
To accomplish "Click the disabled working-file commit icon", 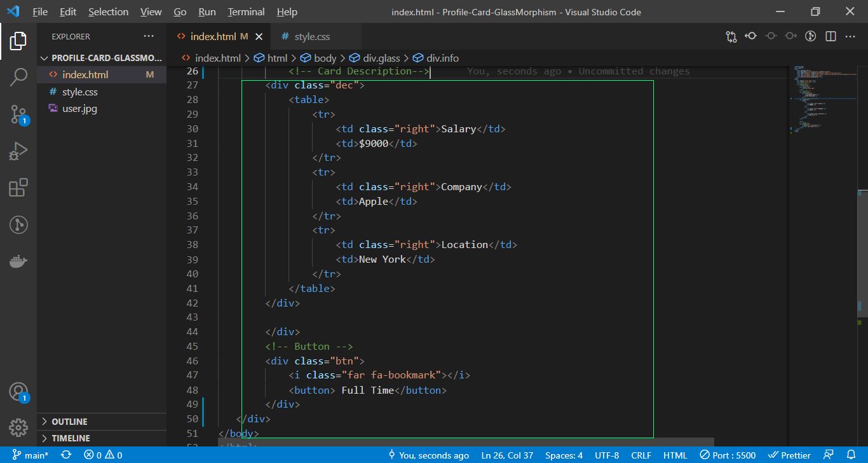I will point(771,36).
